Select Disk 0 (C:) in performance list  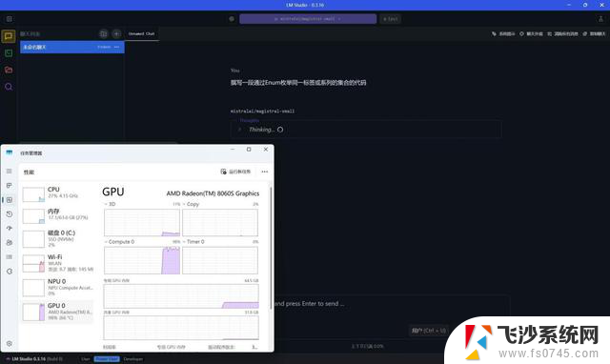(57, 238)
